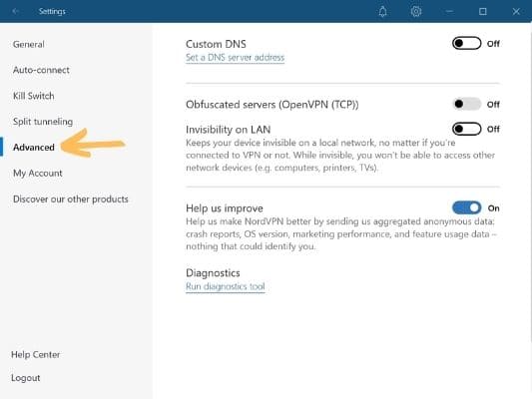The image size is (532, 399).
Task: Click the back arrow in the title bar
Action: click(15, 11)
